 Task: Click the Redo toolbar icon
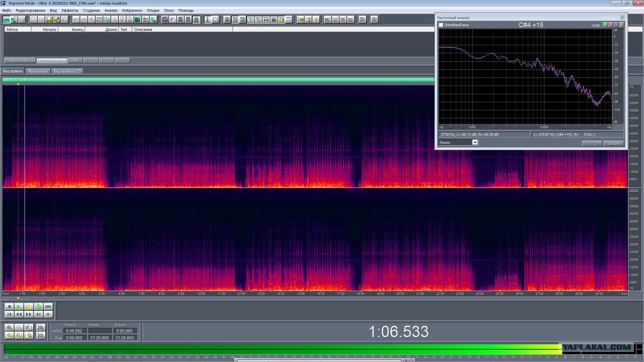click(x=84, y=20)
